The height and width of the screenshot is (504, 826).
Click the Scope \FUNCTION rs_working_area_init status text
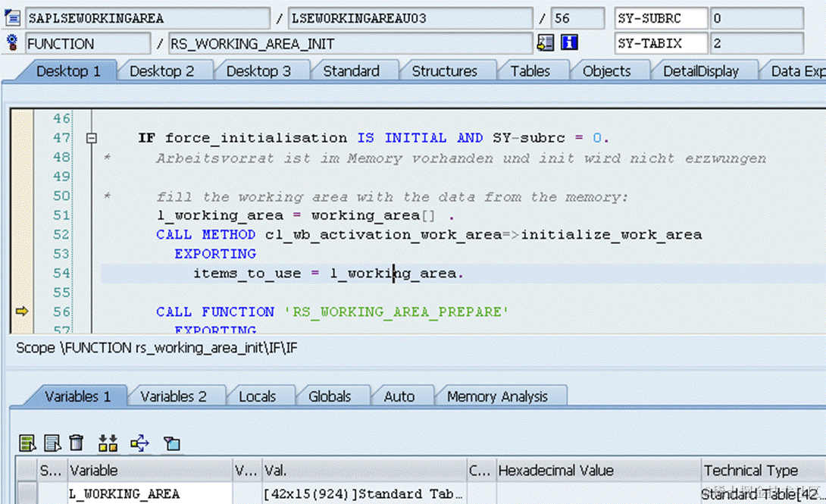pos(156,348)
